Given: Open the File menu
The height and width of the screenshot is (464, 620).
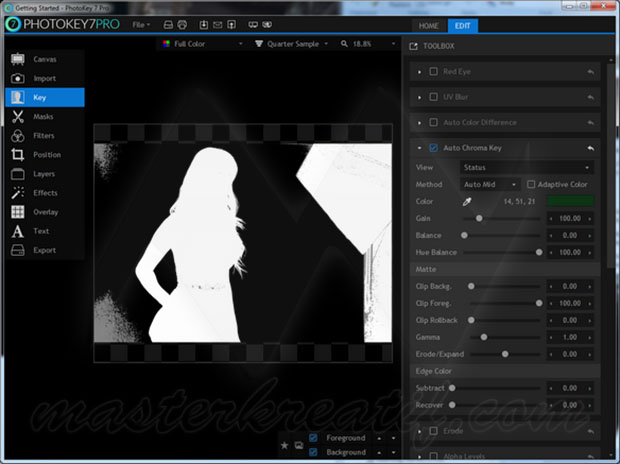Looking at the screenshot, I should pos(141,23).
